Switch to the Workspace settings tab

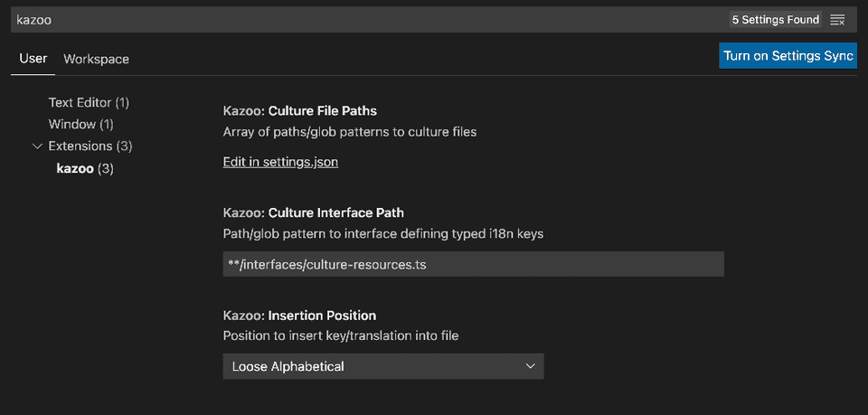[97, 59]
